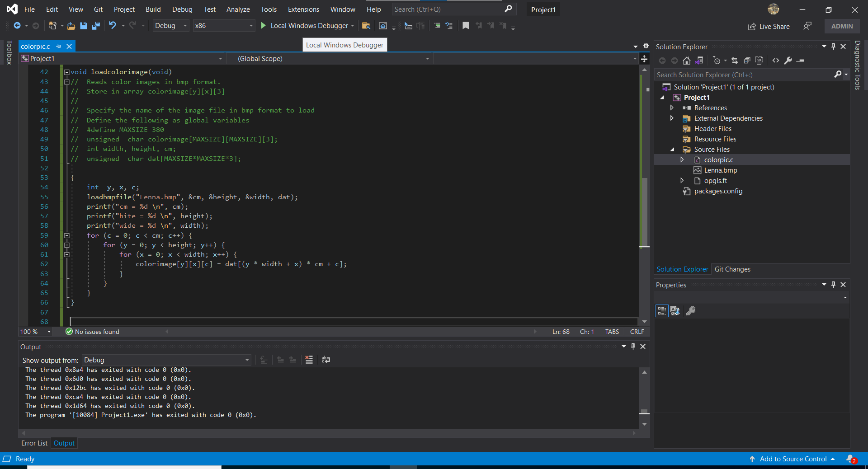Screen dimensions: 868x469
Task: Switch to the Git Changes tab
Action: (x=732, y=269)
